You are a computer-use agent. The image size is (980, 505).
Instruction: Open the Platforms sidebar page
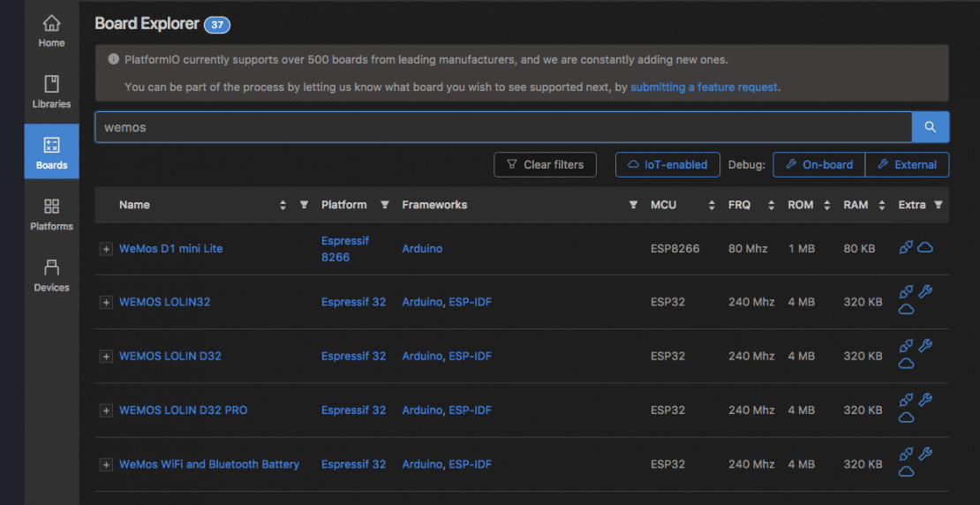[x=51, y=215]
